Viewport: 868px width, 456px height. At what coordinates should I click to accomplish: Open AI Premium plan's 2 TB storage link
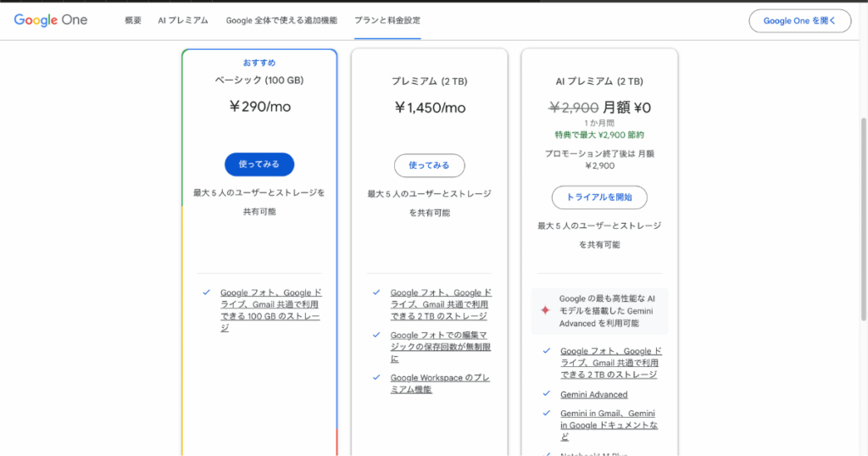point(610,363)
